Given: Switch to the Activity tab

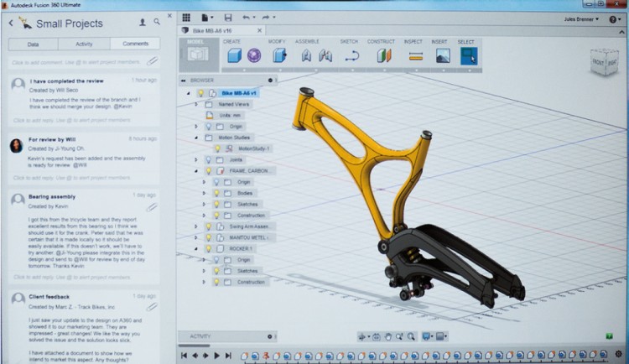Looking at the screenshot, I should (84, 44).
